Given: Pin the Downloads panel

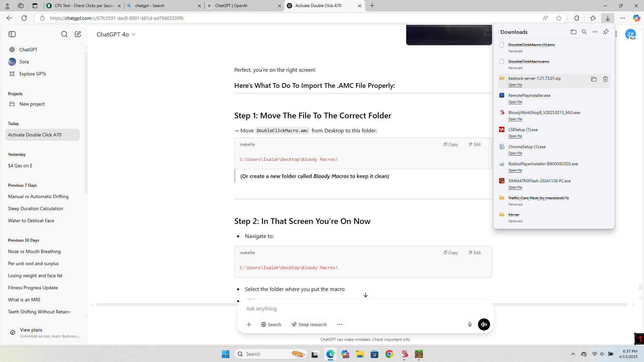Looking at the screenshot, I should (x=606, y=32).
